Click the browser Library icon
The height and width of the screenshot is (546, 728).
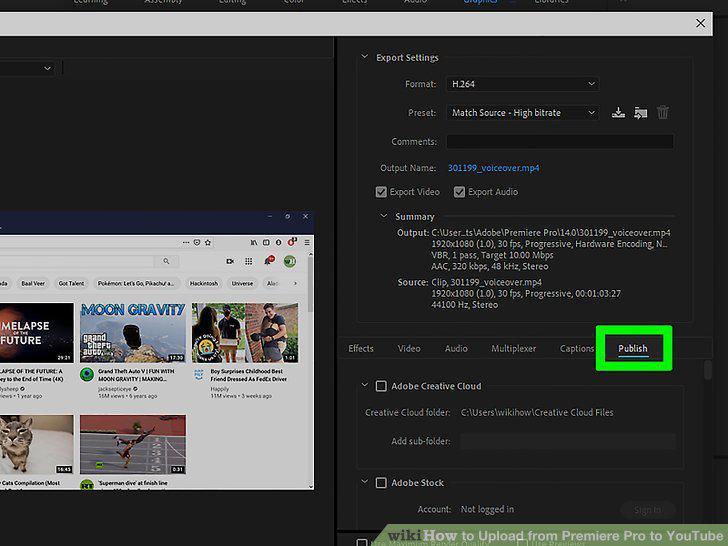(x=254, y=242)
